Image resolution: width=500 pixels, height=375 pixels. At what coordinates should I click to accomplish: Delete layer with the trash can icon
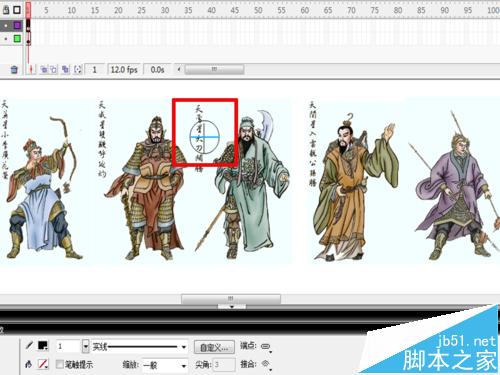14,70
